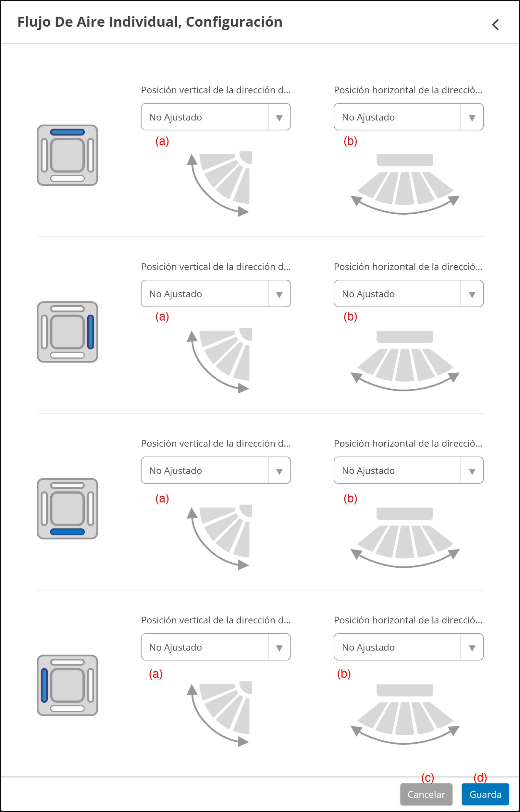Click the horizontal airflow diagram for the bottom outlet
The image size is (520, 812).
coord(405,537)
